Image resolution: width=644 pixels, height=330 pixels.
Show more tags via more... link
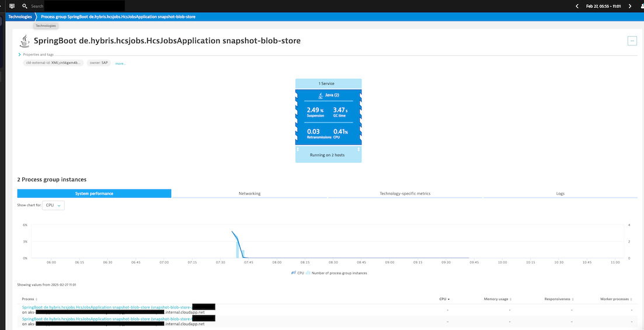(x=120, y=64)
